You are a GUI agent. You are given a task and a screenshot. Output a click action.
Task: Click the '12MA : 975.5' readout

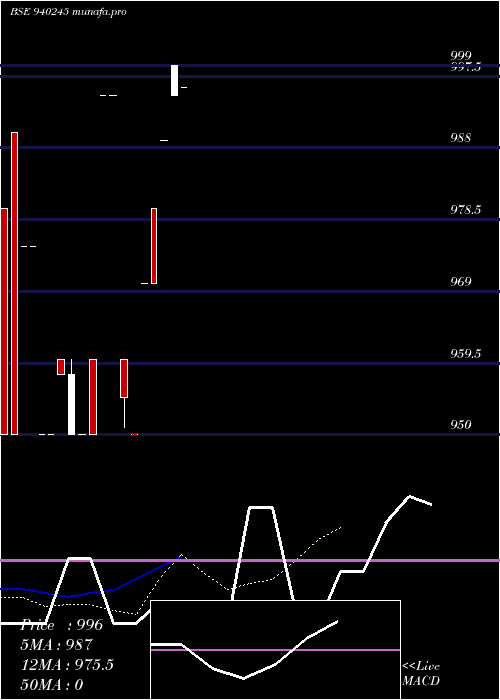pyautogui.click(x=67, y=665)
